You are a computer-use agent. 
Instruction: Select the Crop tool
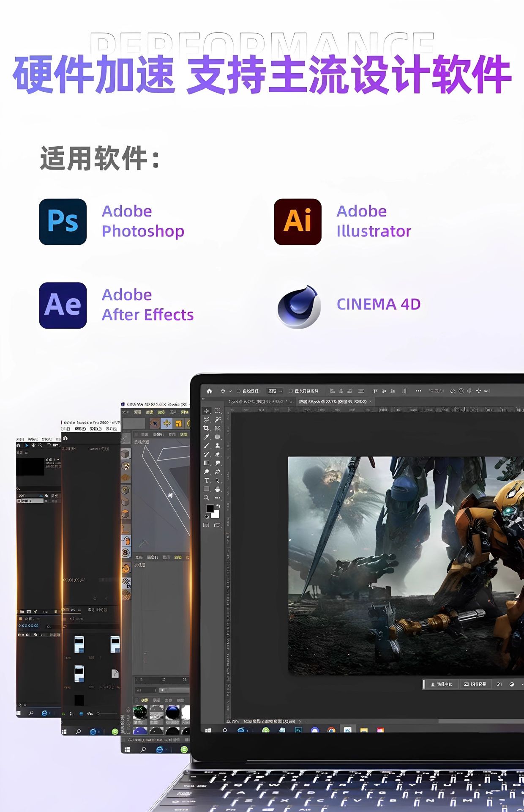[x=207, y=428]
